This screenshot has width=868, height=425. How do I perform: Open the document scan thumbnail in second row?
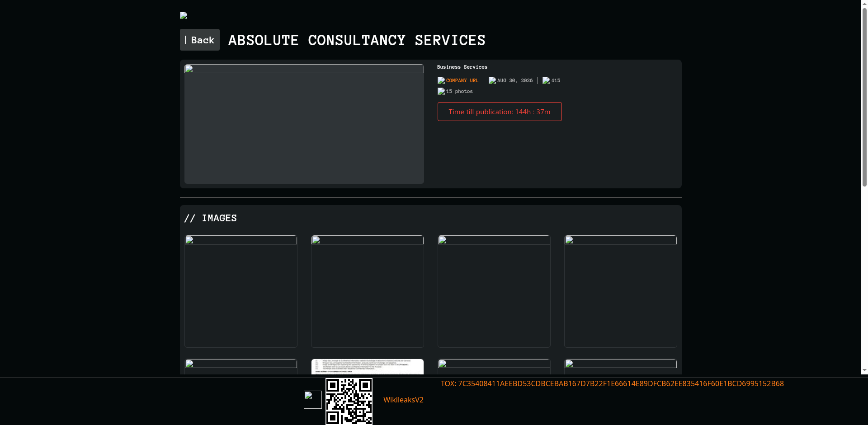click(x=368, y=367)
